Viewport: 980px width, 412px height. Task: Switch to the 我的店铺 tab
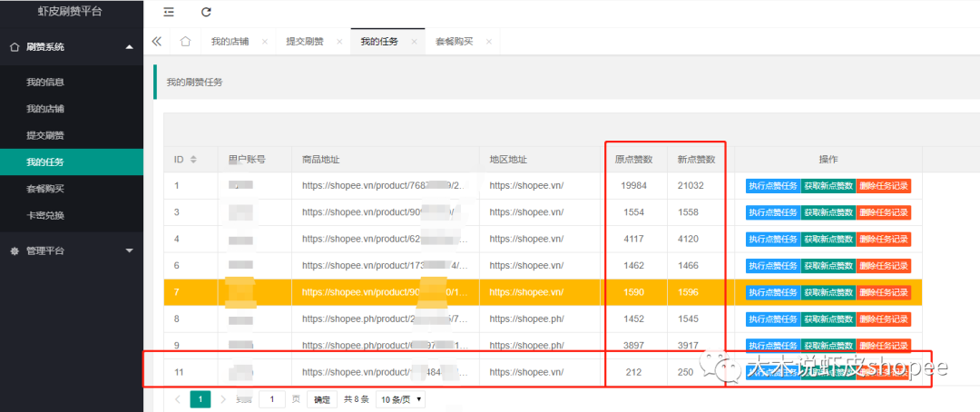(230, 42)
